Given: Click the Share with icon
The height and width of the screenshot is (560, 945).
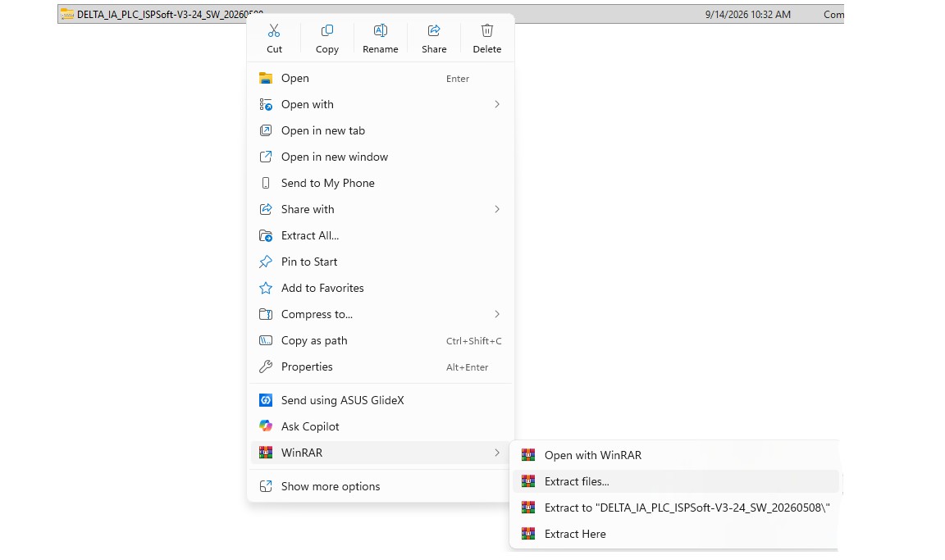Looking at the screenshot, I should (265, 210).
